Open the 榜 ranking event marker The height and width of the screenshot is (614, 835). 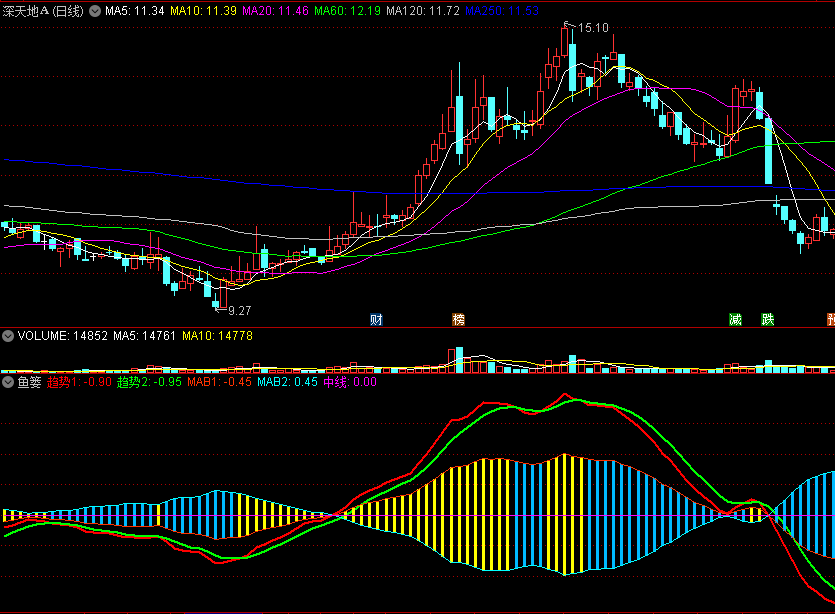pyautogui.click(x=459, y=320)
